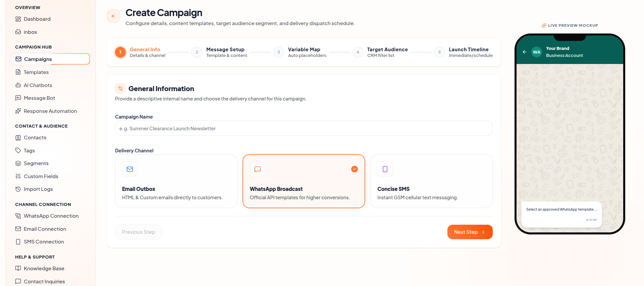This screenshot has height=286, width=644.
Task: Click the preview message bubble in phone mockup
Action: click(x=561, y=215)
